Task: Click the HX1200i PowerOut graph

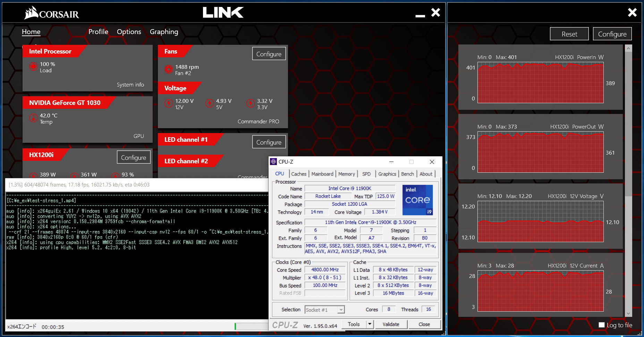Action: (x=541, y=152)
